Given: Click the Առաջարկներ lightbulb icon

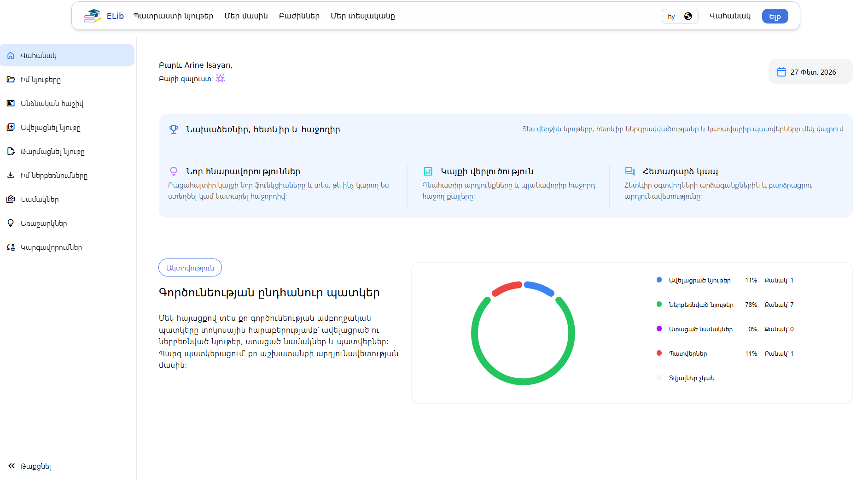Looking at the screenshot, I should point(11,223).
